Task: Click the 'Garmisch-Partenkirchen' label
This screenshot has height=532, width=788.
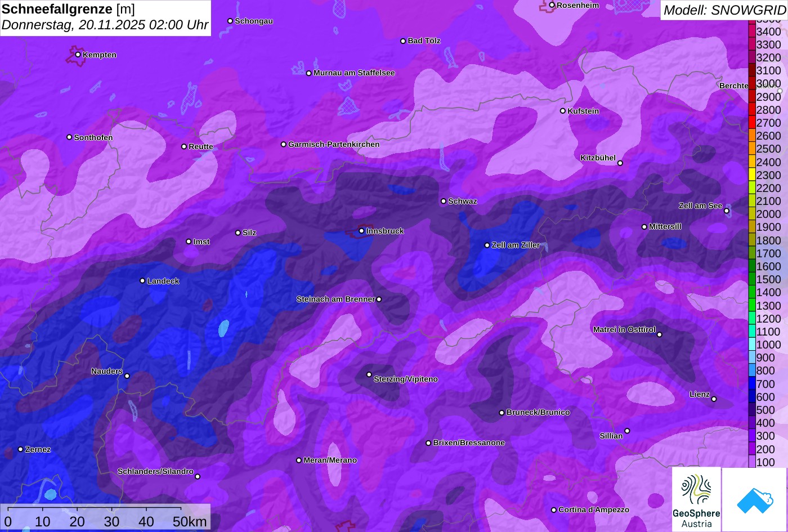Action: pyautogui.click(x=334, y=144)
